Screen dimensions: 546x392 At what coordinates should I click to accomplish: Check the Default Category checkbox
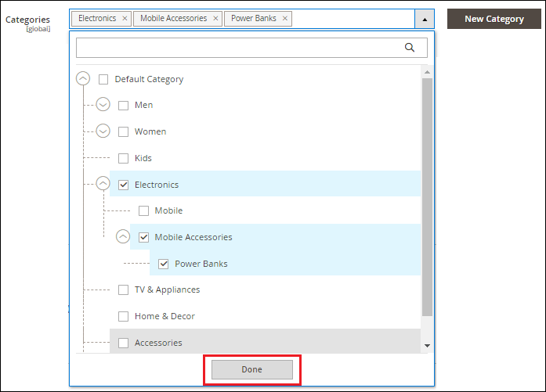[x=103, y=79]
